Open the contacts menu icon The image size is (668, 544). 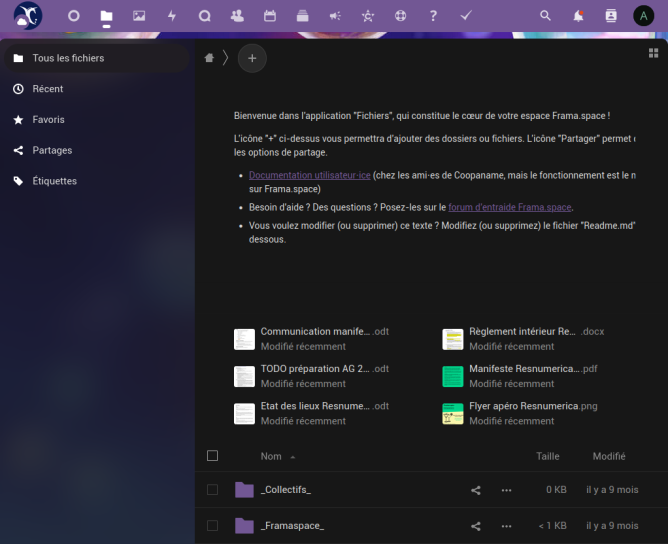[611, 16]
